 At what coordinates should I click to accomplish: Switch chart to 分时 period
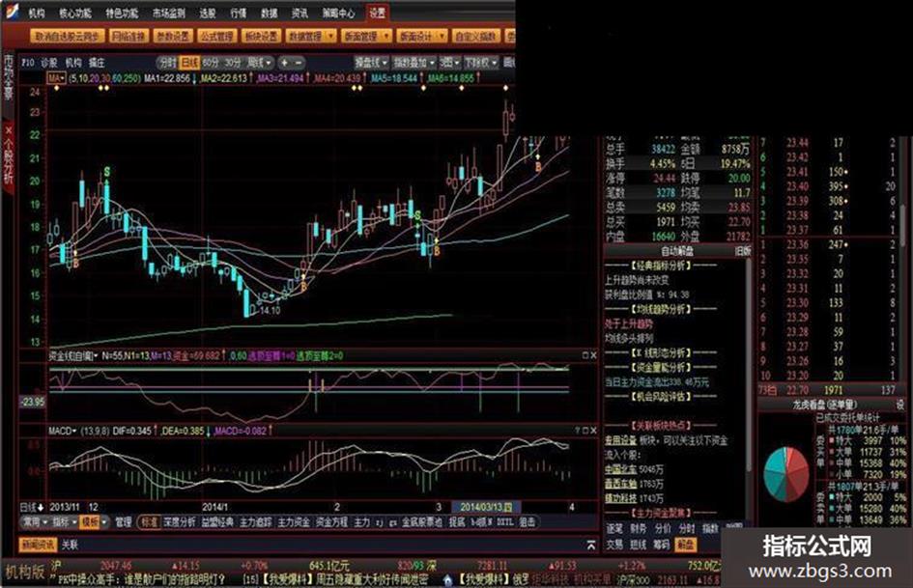168,63
